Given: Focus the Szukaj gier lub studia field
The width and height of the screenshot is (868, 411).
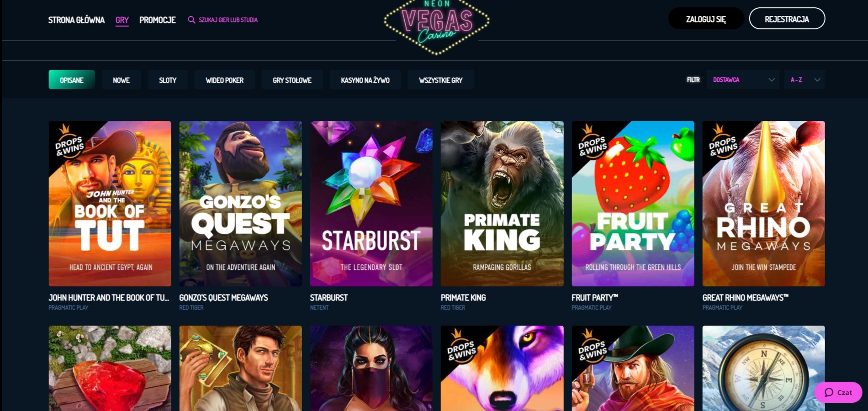Looking at the screenshot, I should click(228, 20).
